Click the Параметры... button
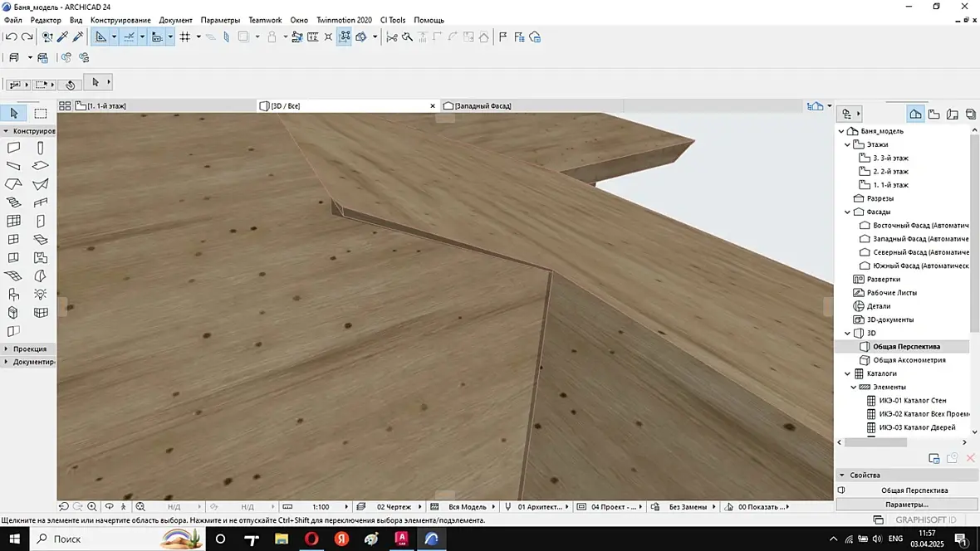Screen dimensions: 980x551 click(906, 504)
